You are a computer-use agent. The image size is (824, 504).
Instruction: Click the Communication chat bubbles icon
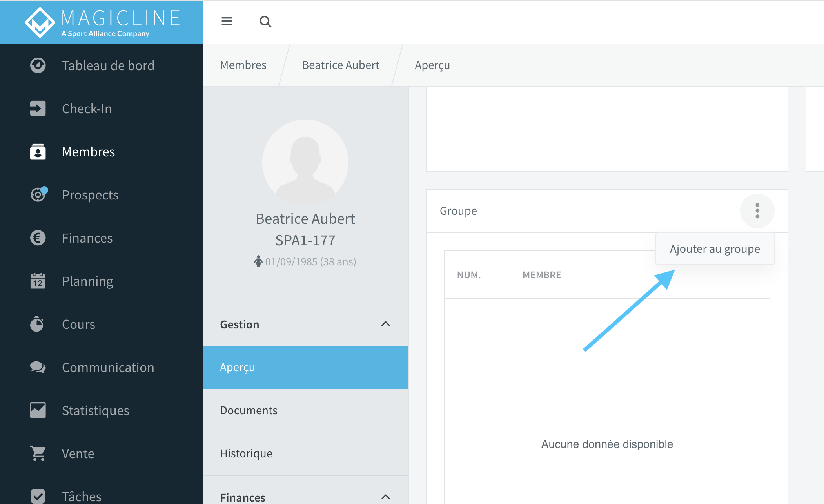click(38, 367)
